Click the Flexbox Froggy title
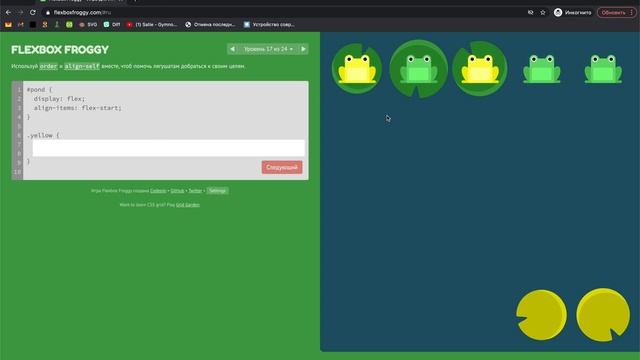640x360 pixels. 60,50
